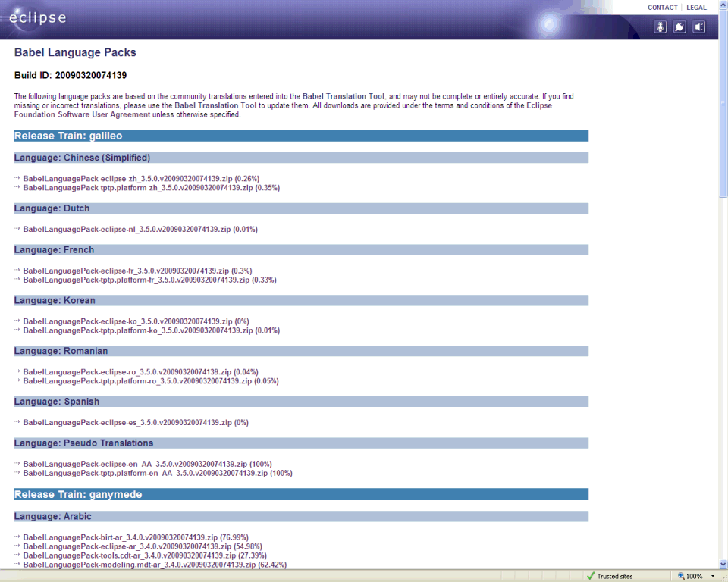Click the Trusted sites checkmark icon
This screenshot has width=728, height=582.
[591, 576]
